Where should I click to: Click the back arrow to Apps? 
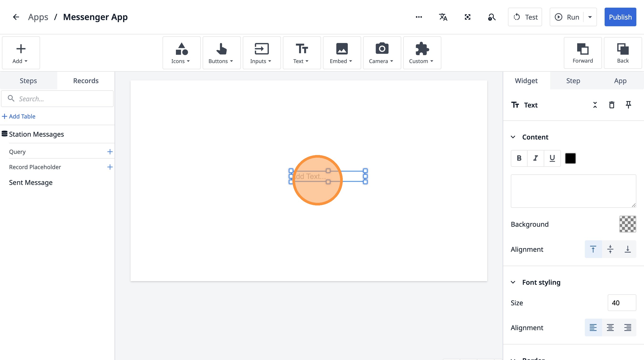tap(16, 17)
